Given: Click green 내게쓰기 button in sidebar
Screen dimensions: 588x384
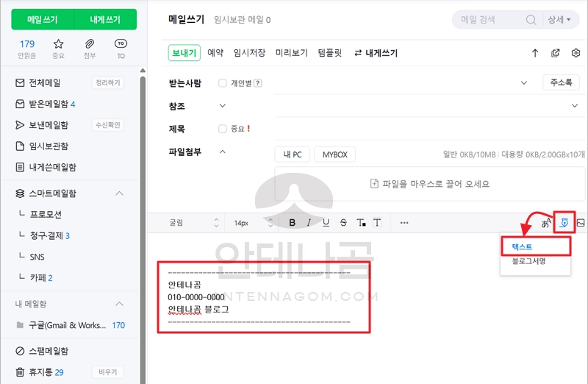Looking at the screenshot, I should click(105, 20).
